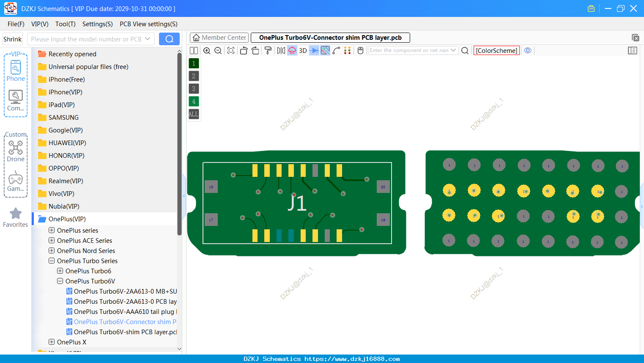Fit PCB to the viewing window
Image resolution: width=644 pixels, height=363 pixels.
[x=231, y=51]
